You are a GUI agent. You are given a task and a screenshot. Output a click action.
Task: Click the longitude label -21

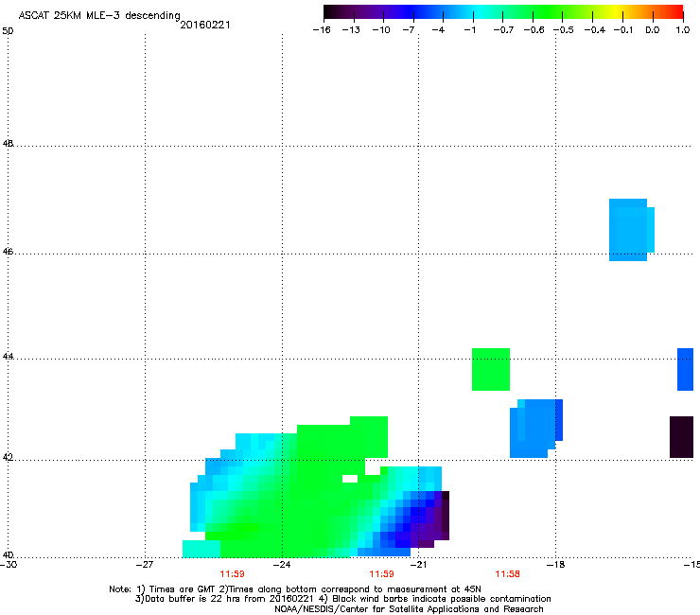(x=418, y=565)
